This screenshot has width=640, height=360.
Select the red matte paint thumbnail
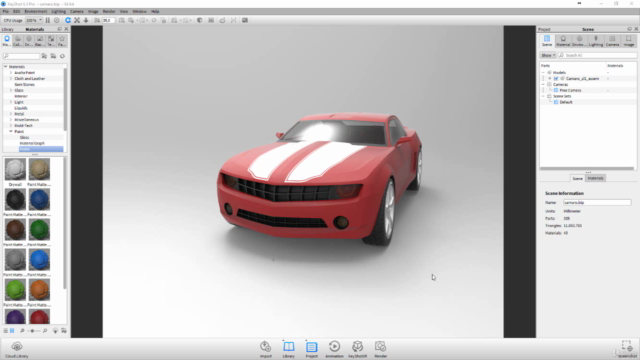click(39, 317)
